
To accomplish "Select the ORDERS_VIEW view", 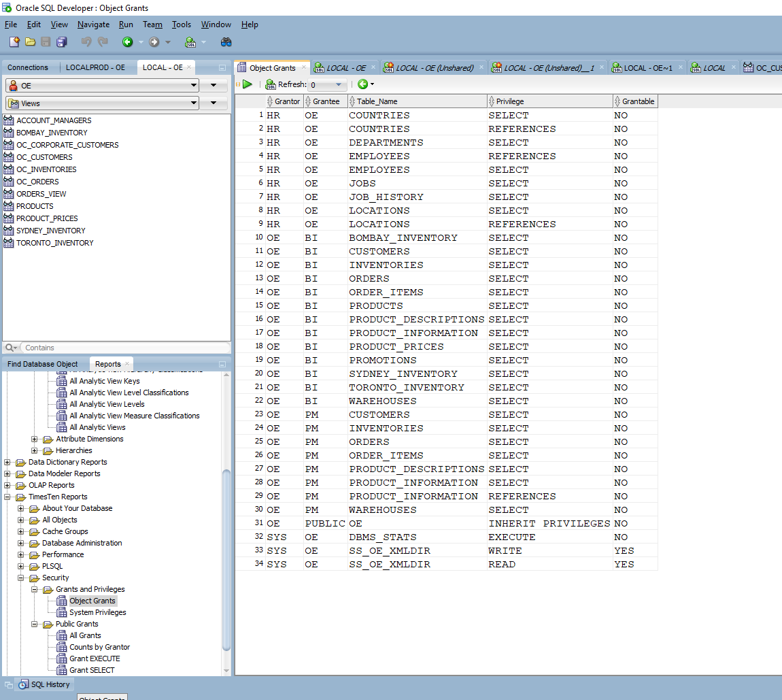I will [41, 194].
